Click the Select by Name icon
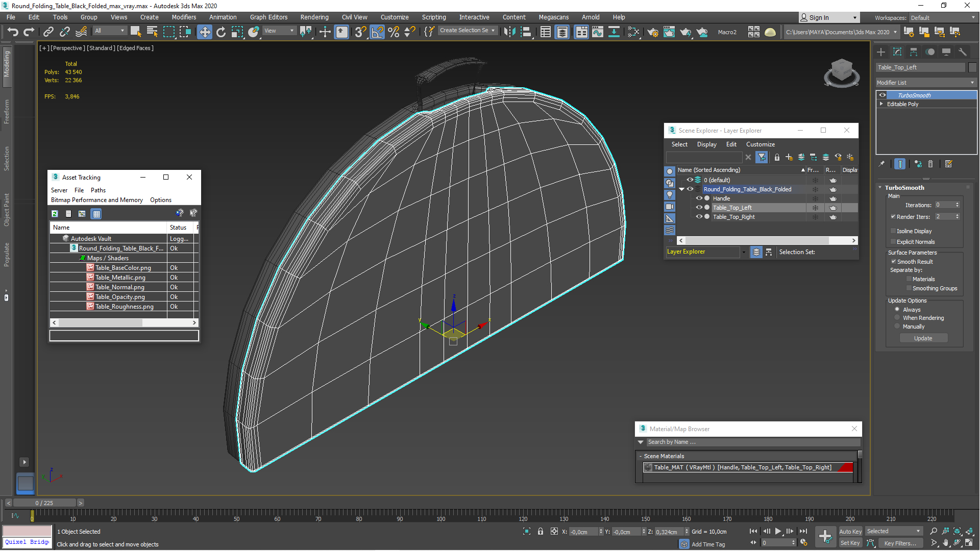Viewport: 980px width, 551px height. 152,32
